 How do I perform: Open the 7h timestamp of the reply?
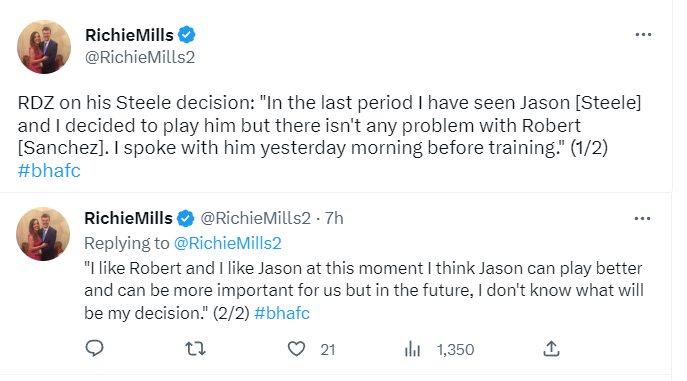point(334,218)
